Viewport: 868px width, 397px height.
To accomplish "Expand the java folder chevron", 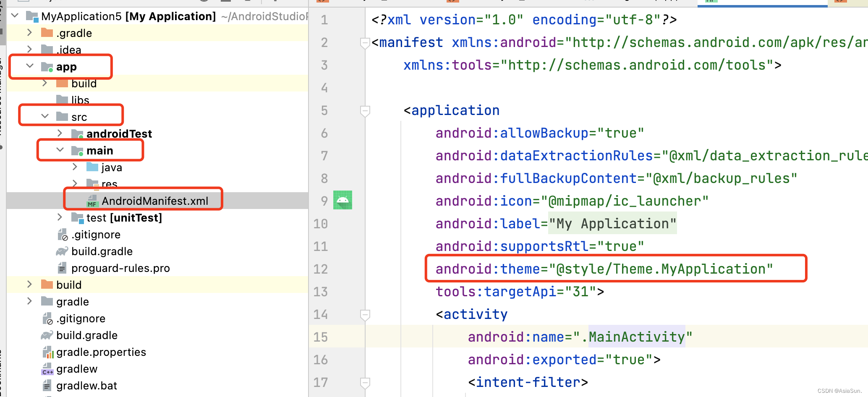I will [75, 167].
